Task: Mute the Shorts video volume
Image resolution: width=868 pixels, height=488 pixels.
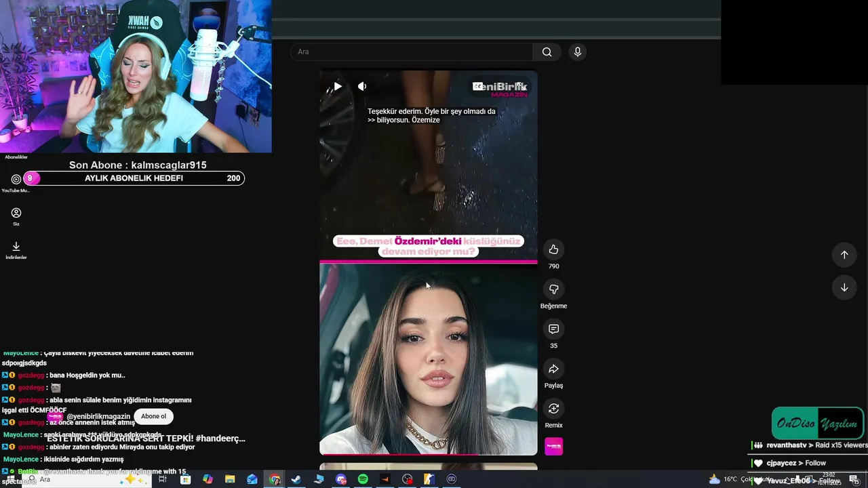Action: (x=362, y=86)
